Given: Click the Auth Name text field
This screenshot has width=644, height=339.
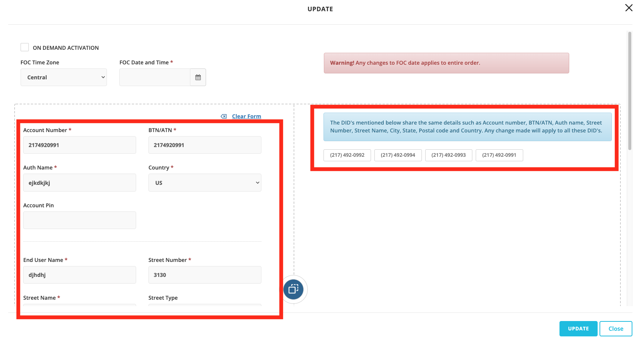Looking at the screenshot, I should click(79, 183).
